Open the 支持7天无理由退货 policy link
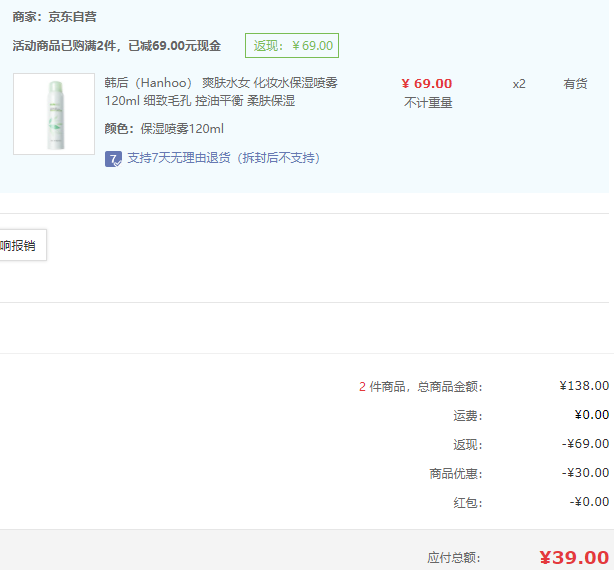The height and width of the screenshot is (570, 614). click(224, 158)
